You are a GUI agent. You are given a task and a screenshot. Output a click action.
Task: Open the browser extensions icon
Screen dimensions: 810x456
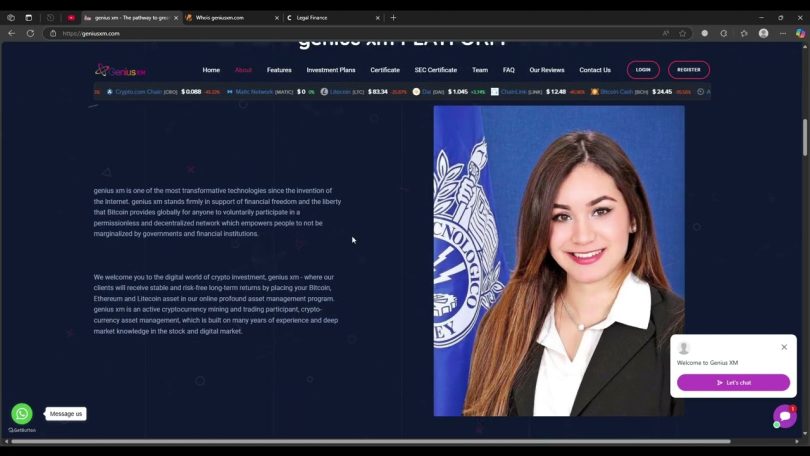pos(724,33)
